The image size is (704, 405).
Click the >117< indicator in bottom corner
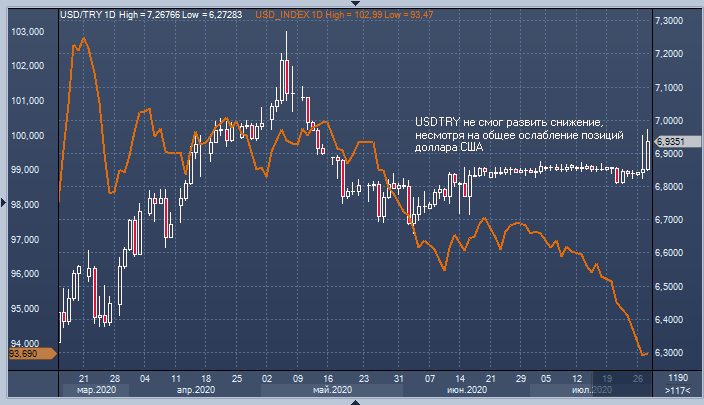coord(677,391)
